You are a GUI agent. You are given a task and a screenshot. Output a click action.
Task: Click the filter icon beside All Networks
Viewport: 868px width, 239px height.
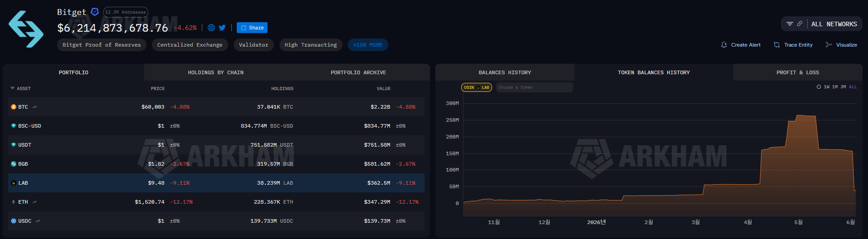(790, 24)
